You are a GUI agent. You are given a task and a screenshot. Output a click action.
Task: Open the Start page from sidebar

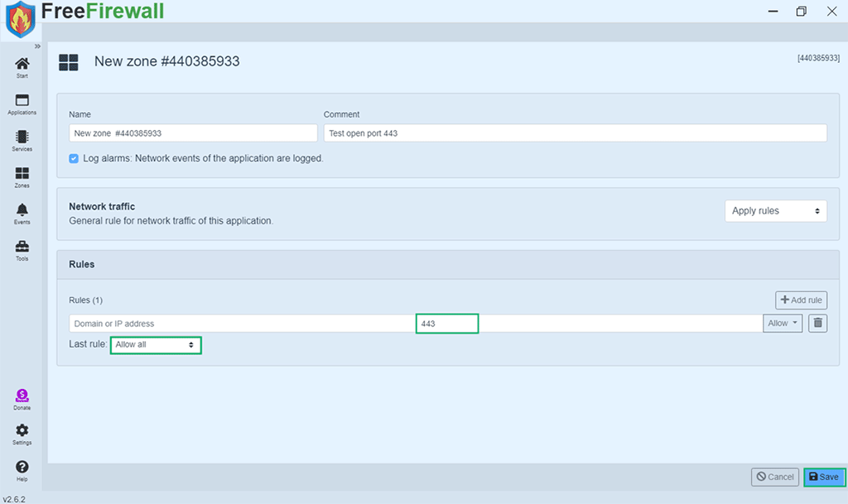22,66
